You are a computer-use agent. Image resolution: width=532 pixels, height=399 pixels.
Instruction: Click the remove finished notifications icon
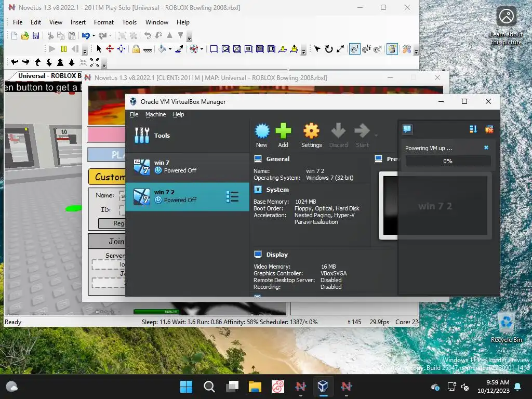[489, 129]
